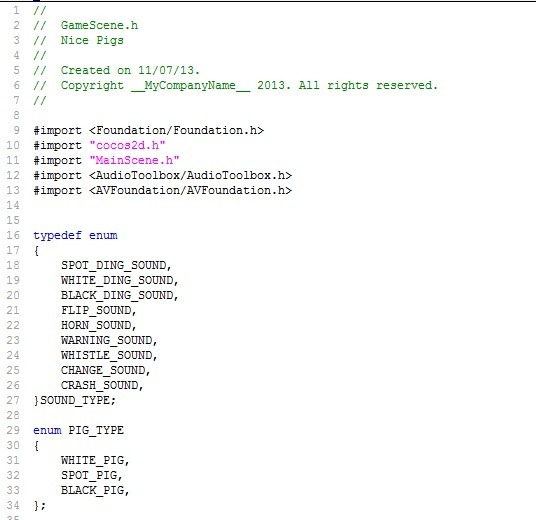Click the Foundation/Foundation.h import line
Screen dimensions: 536x520
148,131
